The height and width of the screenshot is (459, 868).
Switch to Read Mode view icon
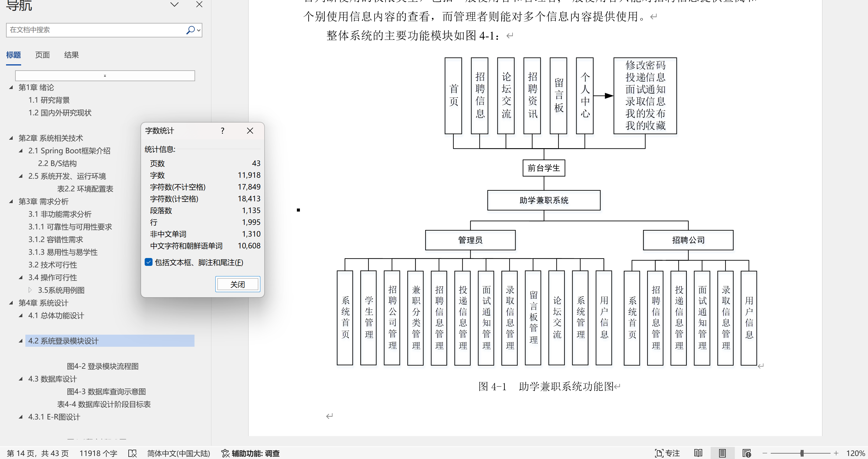coord(698,453)
